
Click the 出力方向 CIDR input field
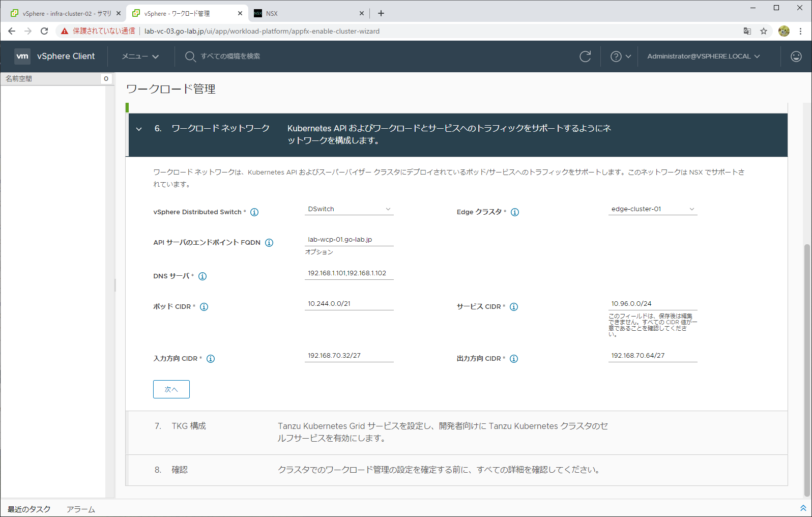[x=653, y=356]
